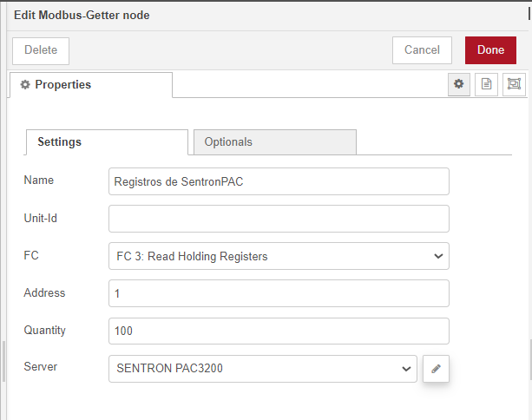Select the Quantity field showing 100
The image size is (532, 420).
279,331
